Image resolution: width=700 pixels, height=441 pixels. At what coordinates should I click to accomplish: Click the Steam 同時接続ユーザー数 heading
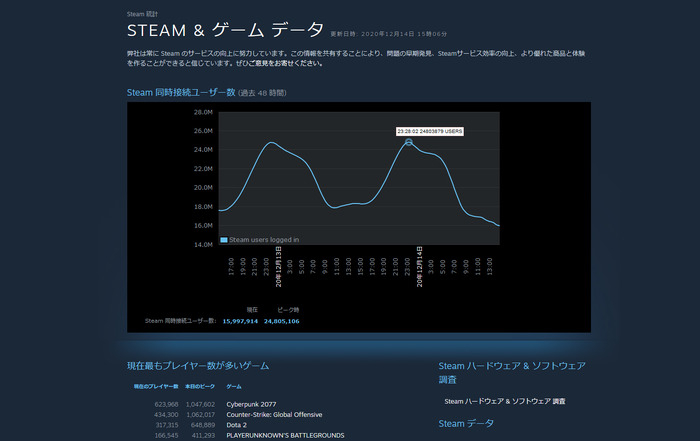[x=181, y=93]
